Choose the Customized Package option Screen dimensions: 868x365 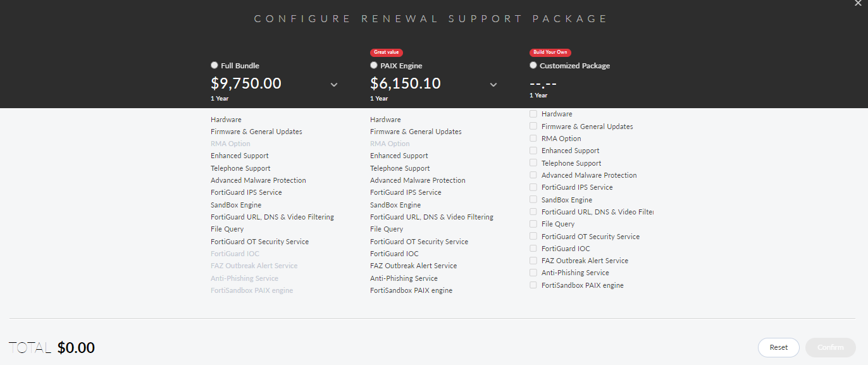pos(533,65)
